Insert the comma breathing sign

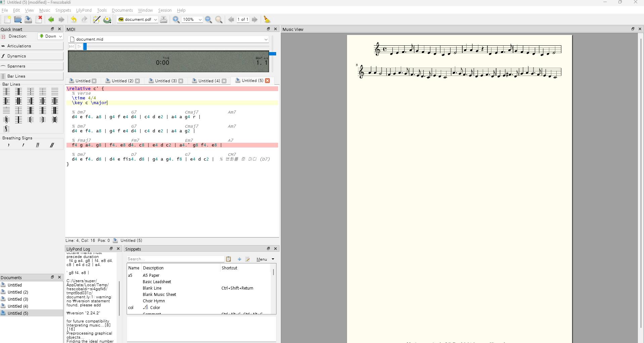9,145
